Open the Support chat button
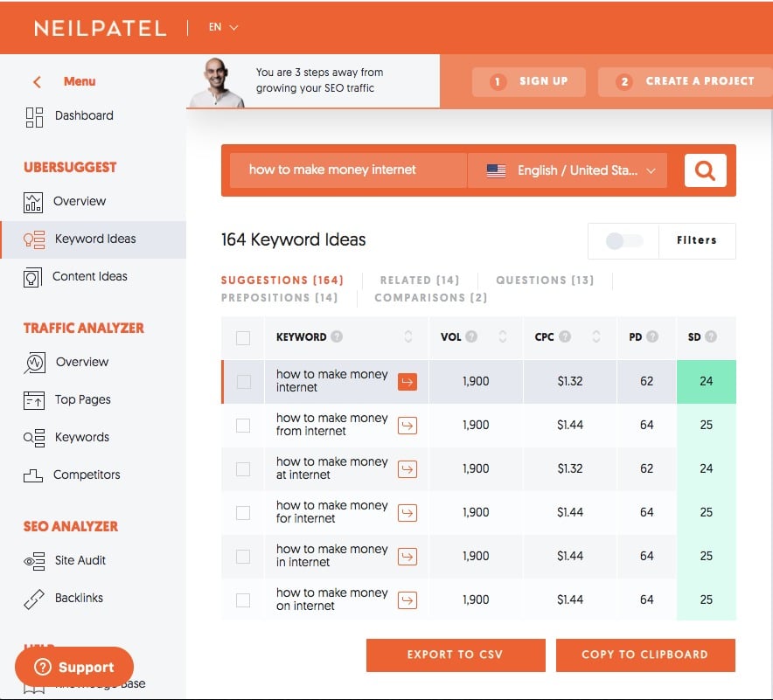This screenshot has height=700, width=773. tap(74, 668)
